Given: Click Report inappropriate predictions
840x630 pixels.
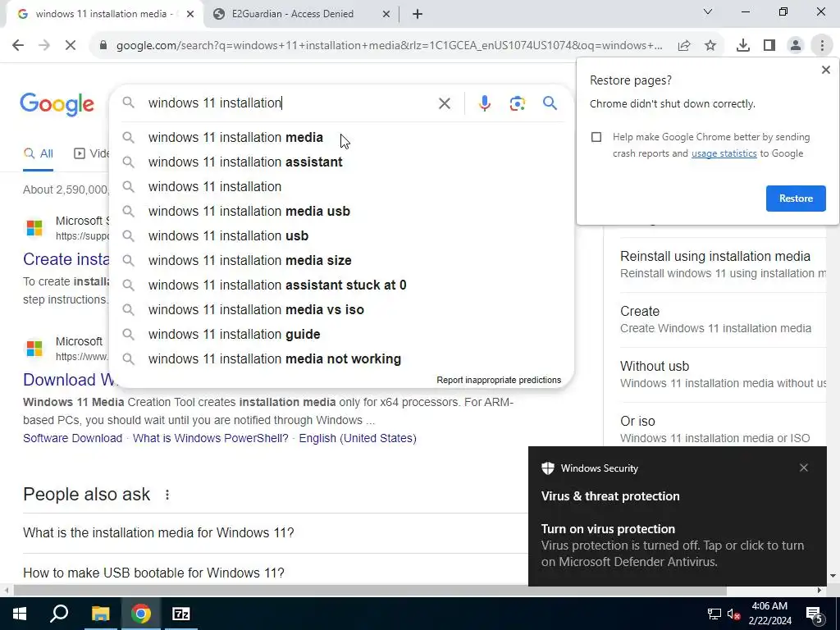Looking at the screenshot, I should click(499, 381).
